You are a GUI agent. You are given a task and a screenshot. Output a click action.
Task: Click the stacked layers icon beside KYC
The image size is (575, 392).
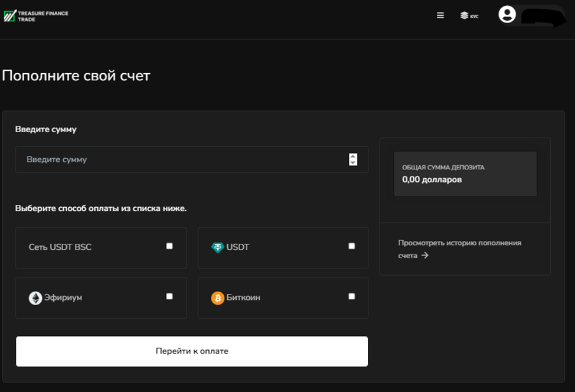tap(464, 16)
